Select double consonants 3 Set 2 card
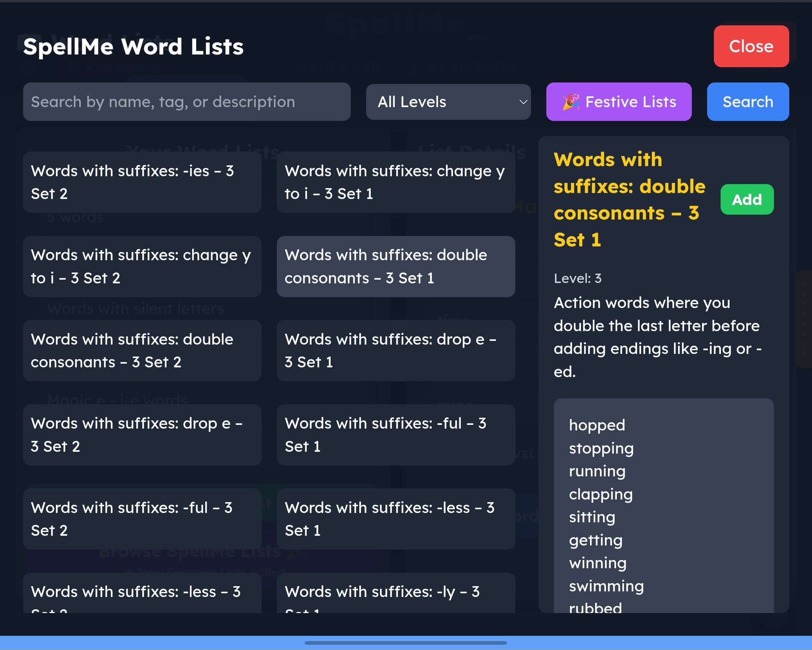The height and width of the screenshot is (650, 812). (x=142, y=351)
